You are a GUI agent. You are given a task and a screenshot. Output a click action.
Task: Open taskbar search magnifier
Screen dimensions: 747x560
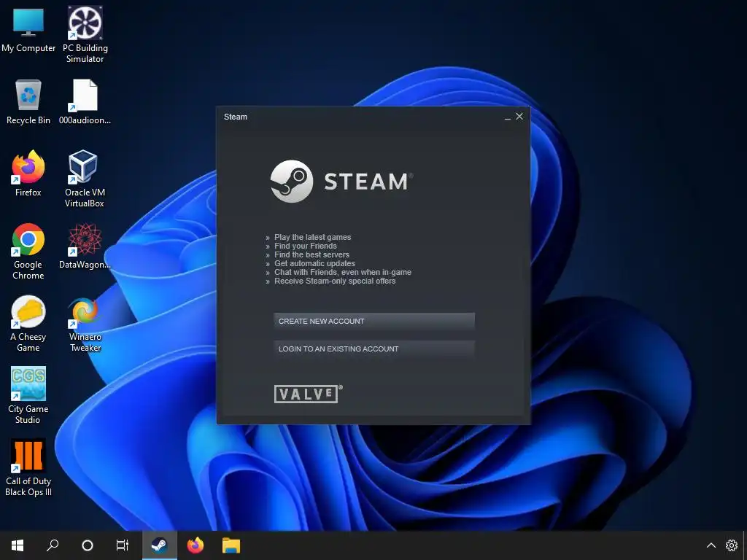coord(53,545)
